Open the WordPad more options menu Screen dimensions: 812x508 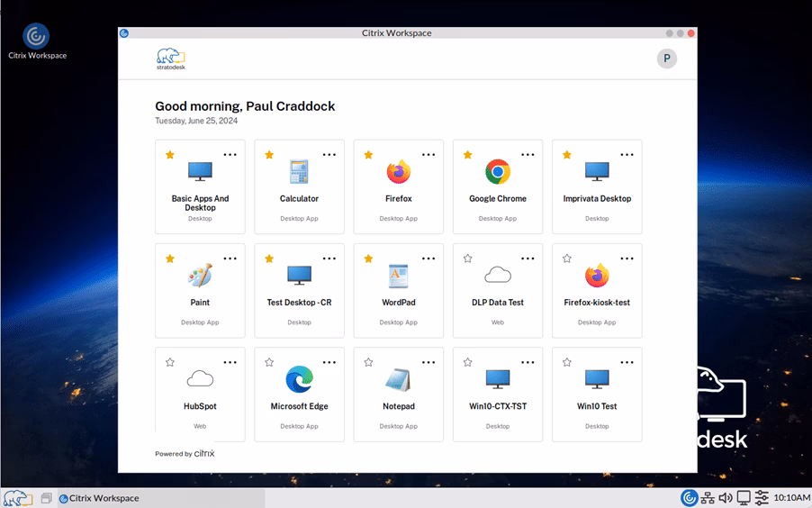click(x=429, y=259)
